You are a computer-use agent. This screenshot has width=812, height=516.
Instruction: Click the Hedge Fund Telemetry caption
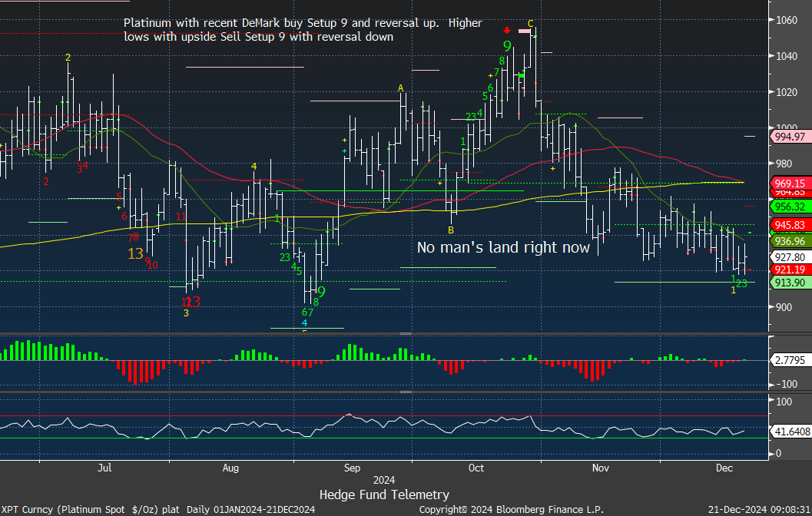pos(384,495)
